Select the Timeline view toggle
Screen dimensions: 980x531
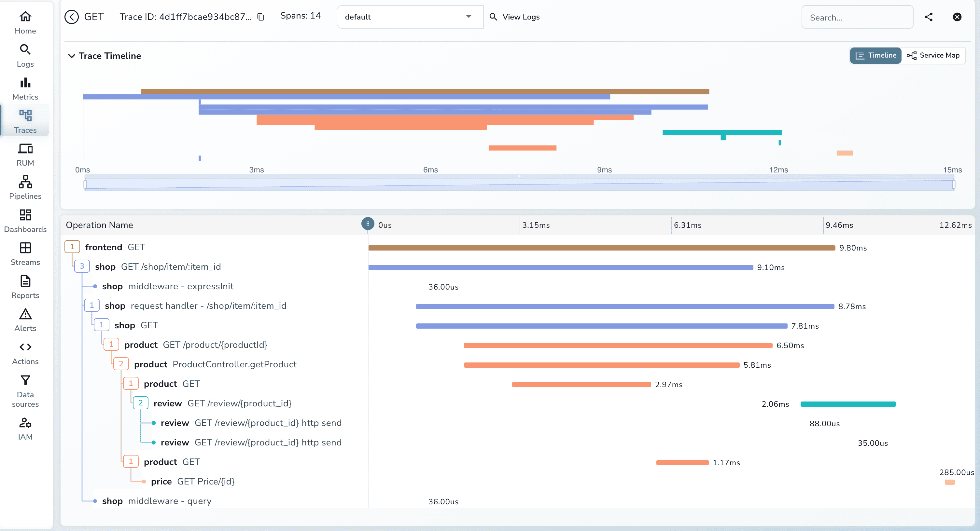875,56
